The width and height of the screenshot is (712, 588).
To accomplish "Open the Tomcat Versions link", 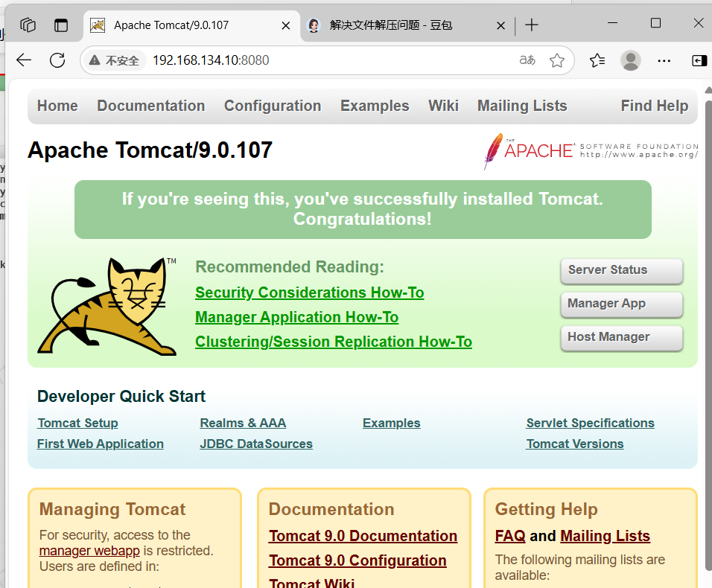I will click(x=575, y=444).
